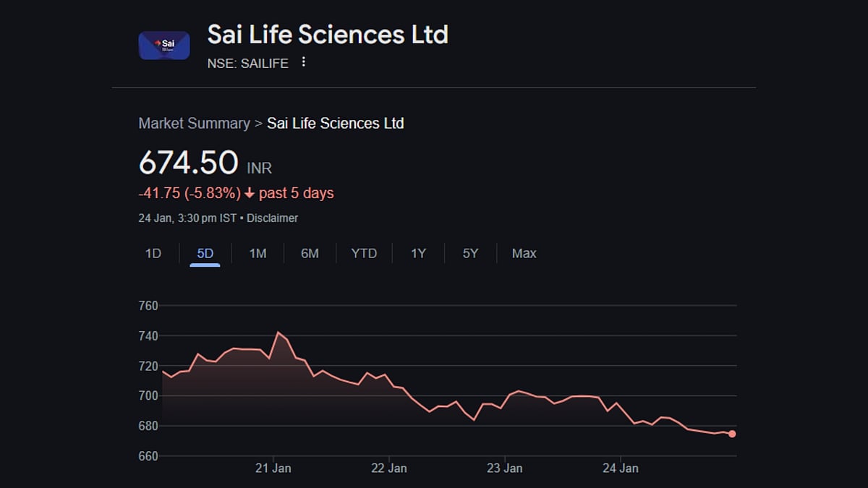Switch chart to 6M range
Viewport: 868px width, 488px height.
pos(310,254)
